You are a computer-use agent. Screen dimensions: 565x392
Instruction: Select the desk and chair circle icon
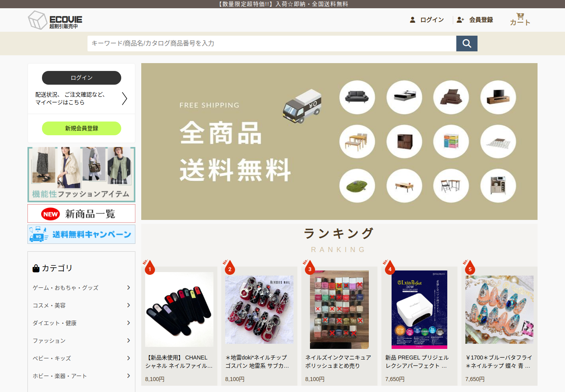coord(451,186)
